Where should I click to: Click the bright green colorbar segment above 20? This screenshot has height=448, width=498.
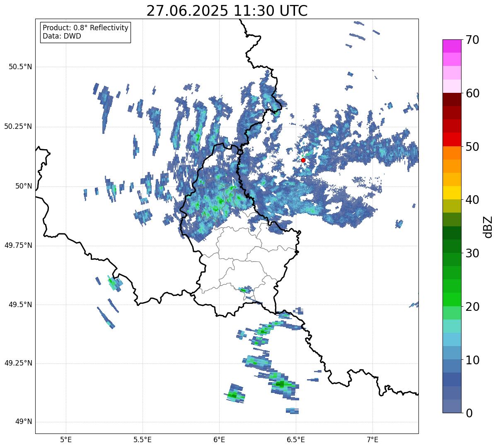(452, 300)
